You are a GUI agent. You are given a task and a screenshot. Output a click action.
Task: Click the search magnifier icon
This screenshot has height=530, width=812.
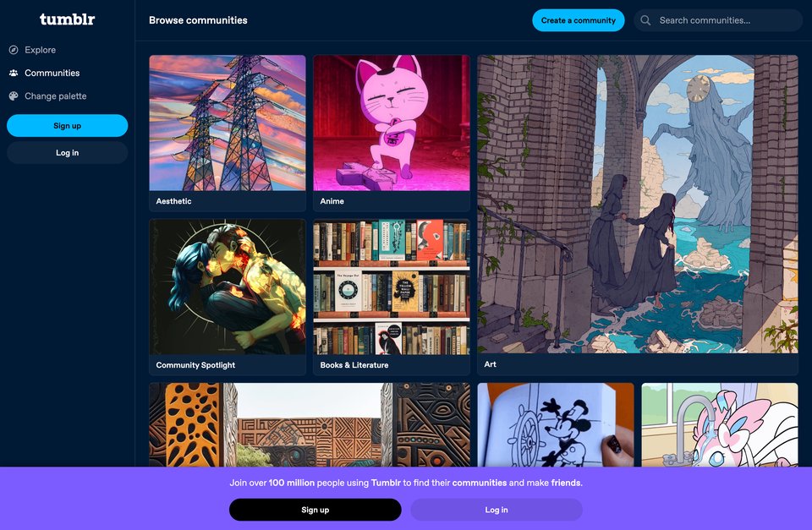645,20
